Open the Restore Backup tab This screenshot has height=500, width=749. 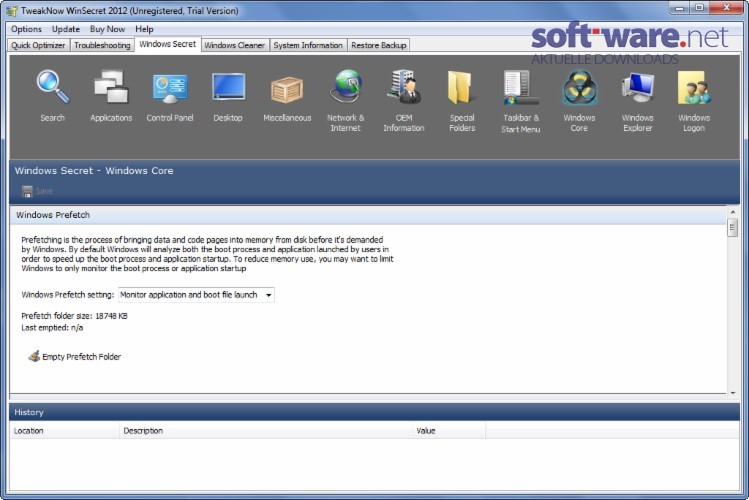point(379,45)
